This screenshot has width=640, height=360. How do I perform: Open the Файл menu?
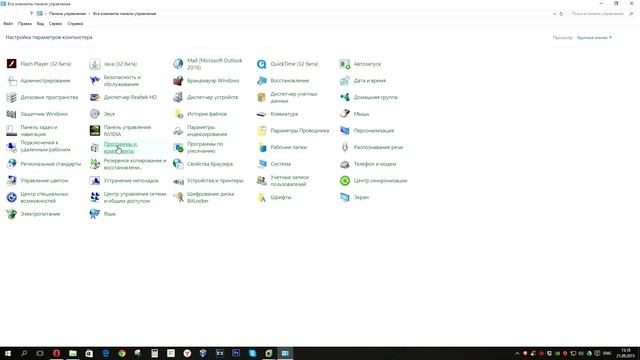(x=8, y=24)
